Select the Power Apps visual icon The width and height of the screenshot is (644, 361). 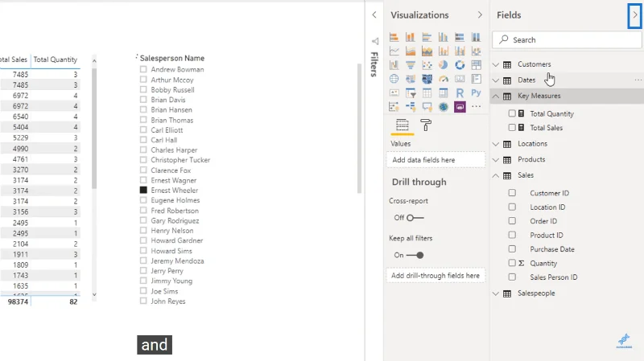460,107
